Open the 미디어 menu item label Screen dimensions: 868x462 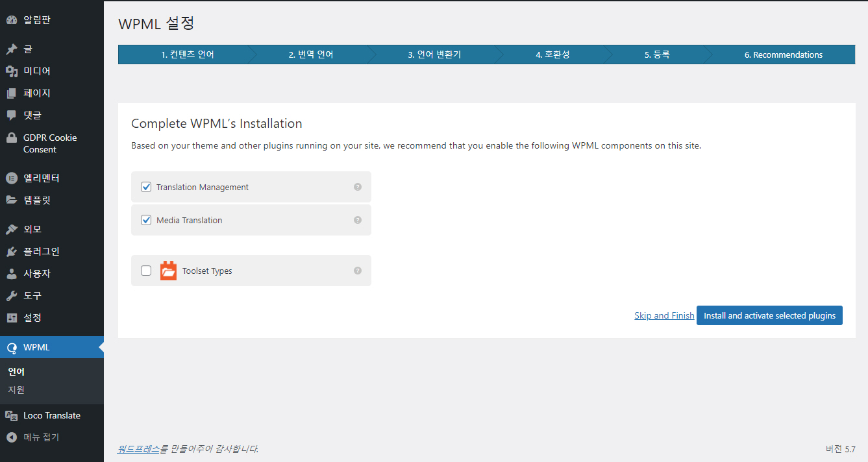37,71
